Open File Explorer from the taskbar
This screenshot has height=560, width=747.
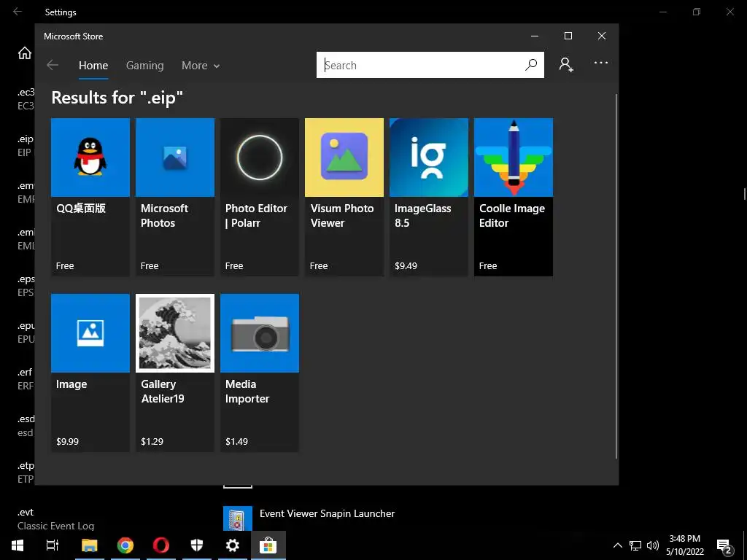point(89,545)
